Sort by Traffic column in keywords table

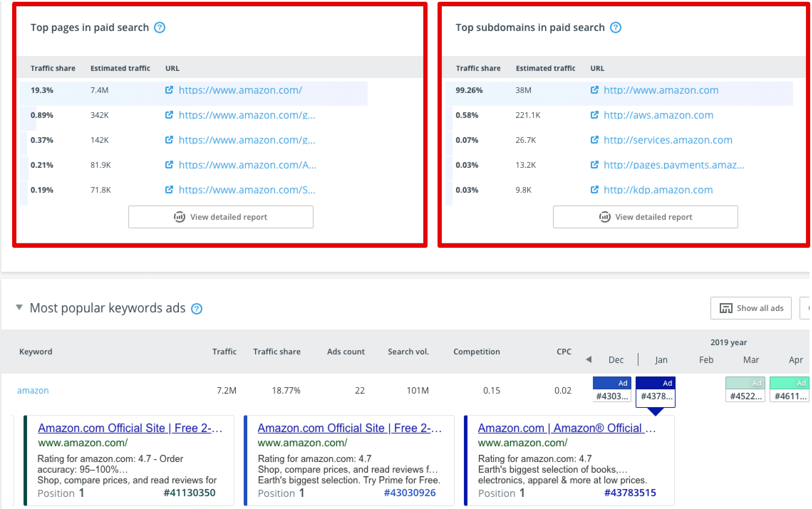click(224, 352)
